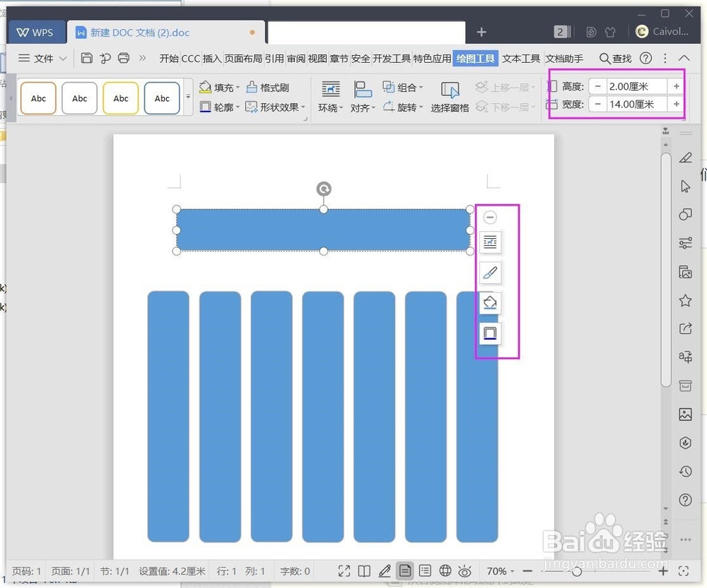Screen dimensions: 707x588
Task: Open the ribbon more options dots
Action: [x=665, y=58]
